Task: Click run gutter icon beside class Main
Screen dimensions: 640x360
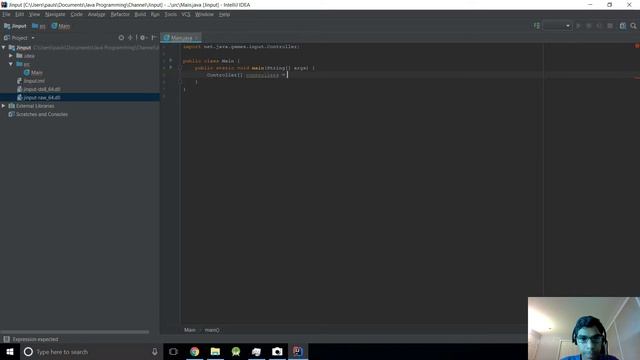Action: pos(171,60)
